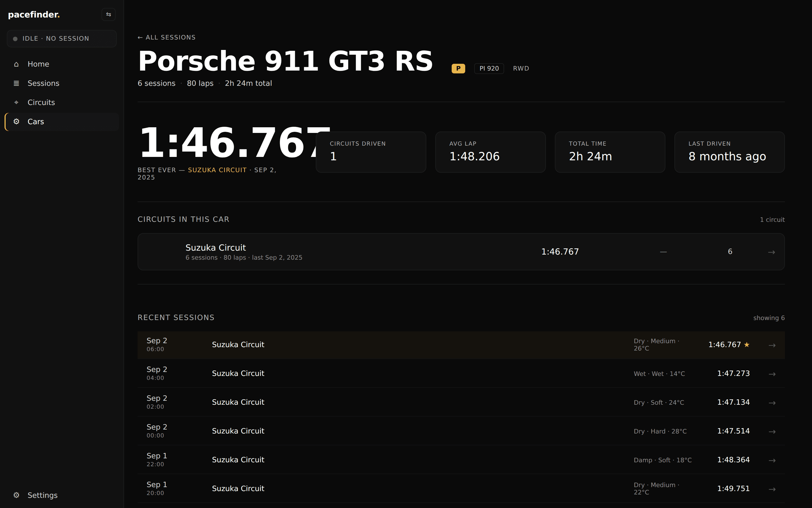Click the Total Time stat card

tap(610, 152)
